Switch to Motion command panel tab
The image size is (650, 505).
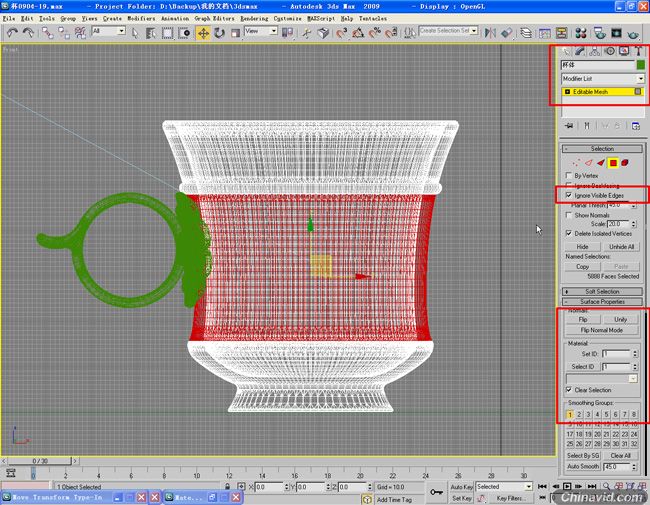(x=609, y=51)
